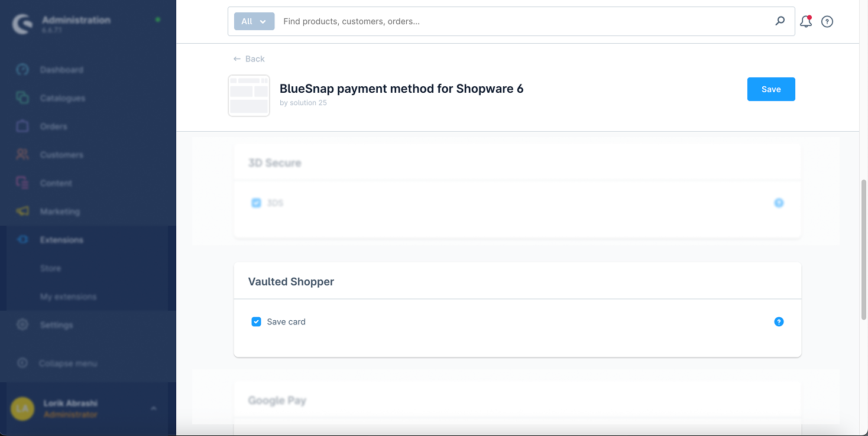Click the plugin thumbnail image
Viewport: 868px width, 436px height.
tap(249, 96)
